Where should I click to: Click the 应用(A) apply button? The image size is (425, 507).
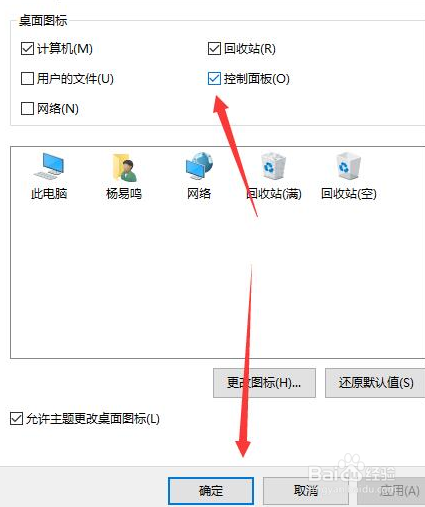pos(391,491)
